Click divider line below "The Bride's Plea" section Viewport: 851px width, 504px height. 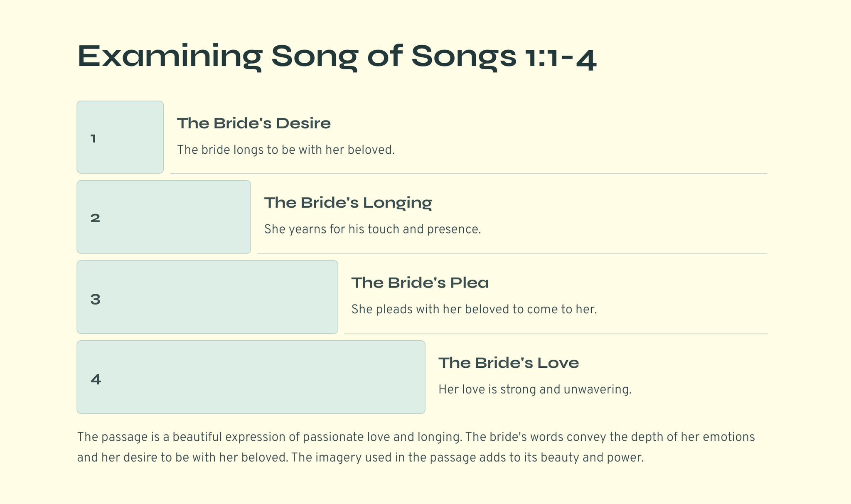point(556,334)
